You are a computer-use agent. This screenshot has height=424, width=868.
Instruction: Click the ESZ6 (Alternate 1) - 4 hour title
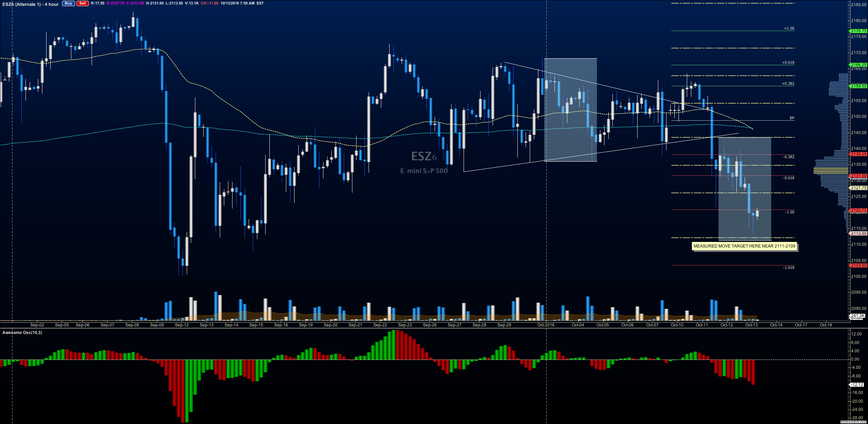30,4
